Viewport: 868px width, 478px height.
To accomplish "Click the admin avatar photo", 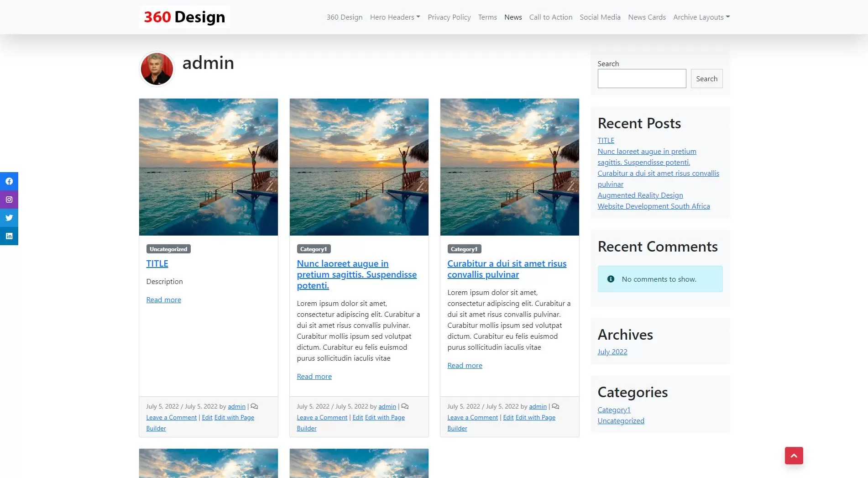I will click(x=157, y=68).
